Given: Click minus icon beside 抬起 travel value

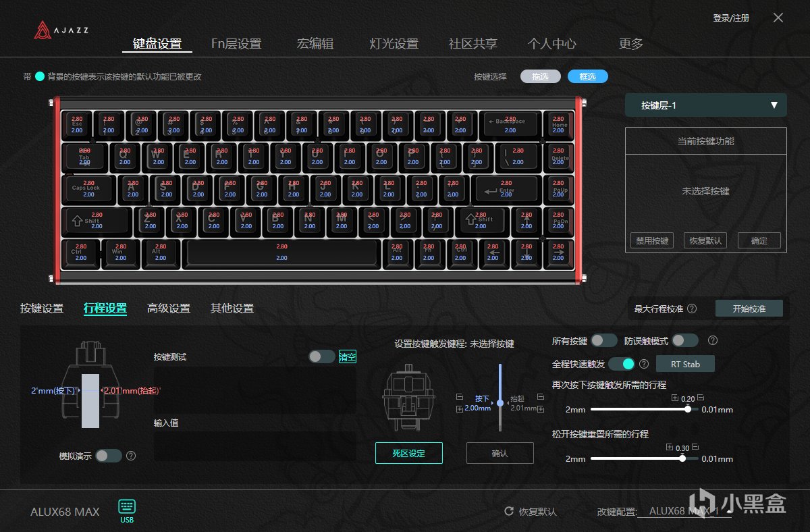Looking at the screenshot, I should 540,397.
